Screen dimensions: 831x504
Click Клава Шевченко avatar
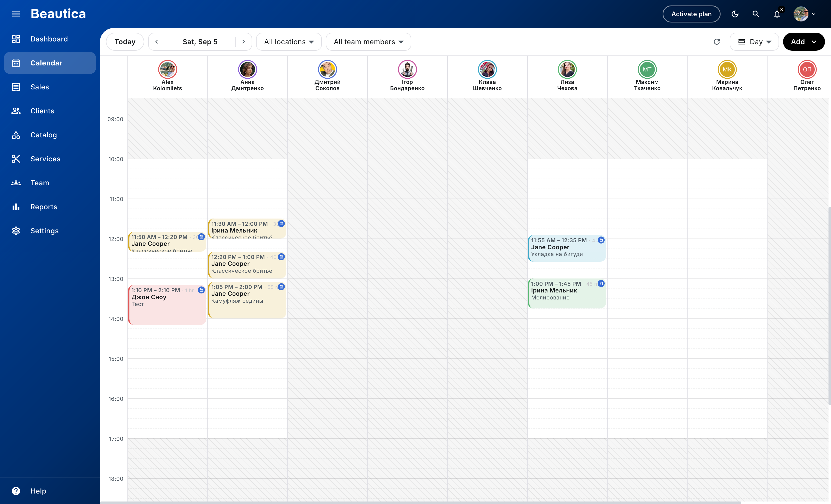487,69
